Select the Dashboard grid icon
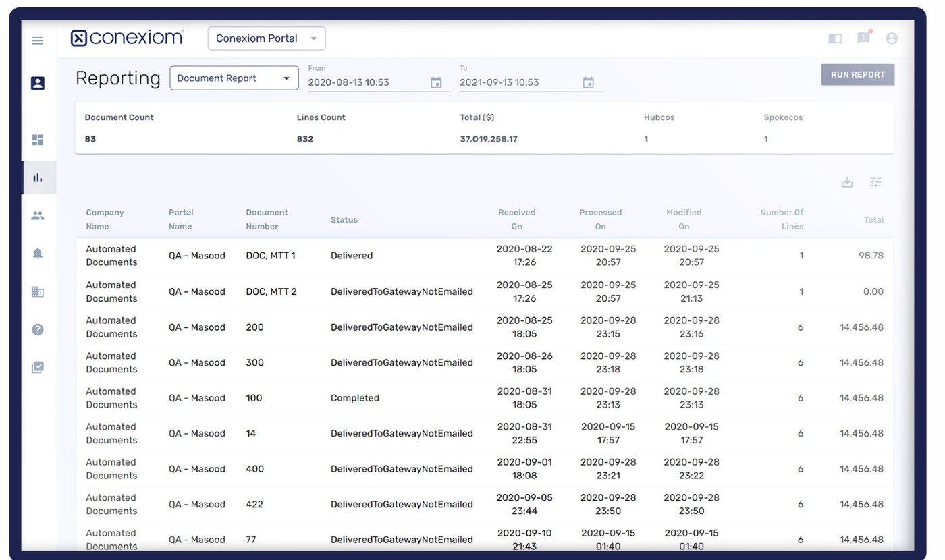945x560 pixels. [38, 140]
